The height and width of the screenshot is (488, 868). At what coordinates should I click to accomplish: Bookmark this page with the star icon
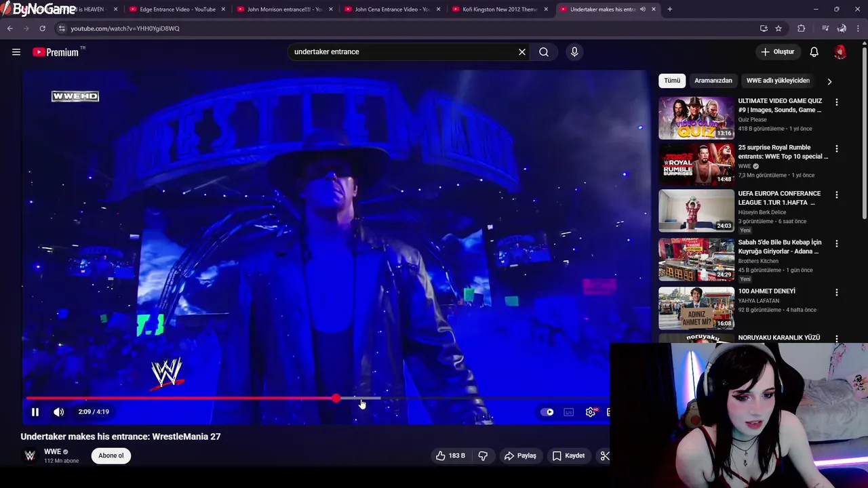(x=778, y=28)
